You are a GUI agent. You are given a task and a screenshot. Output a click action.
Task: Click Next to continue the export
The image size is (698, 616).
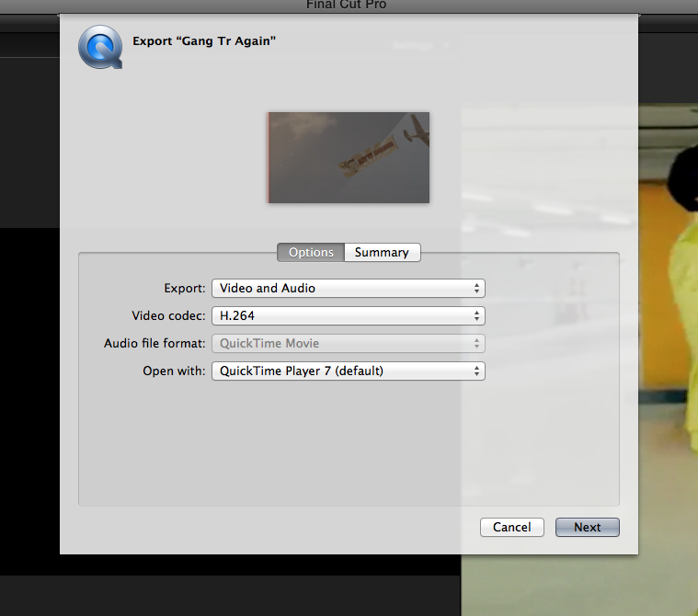(x=587, y=527)
